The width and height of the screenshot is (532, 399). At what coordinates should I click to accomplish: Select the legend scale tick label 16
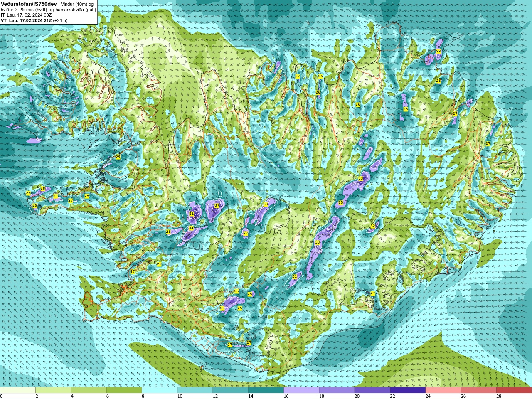[x=286, y=396]
